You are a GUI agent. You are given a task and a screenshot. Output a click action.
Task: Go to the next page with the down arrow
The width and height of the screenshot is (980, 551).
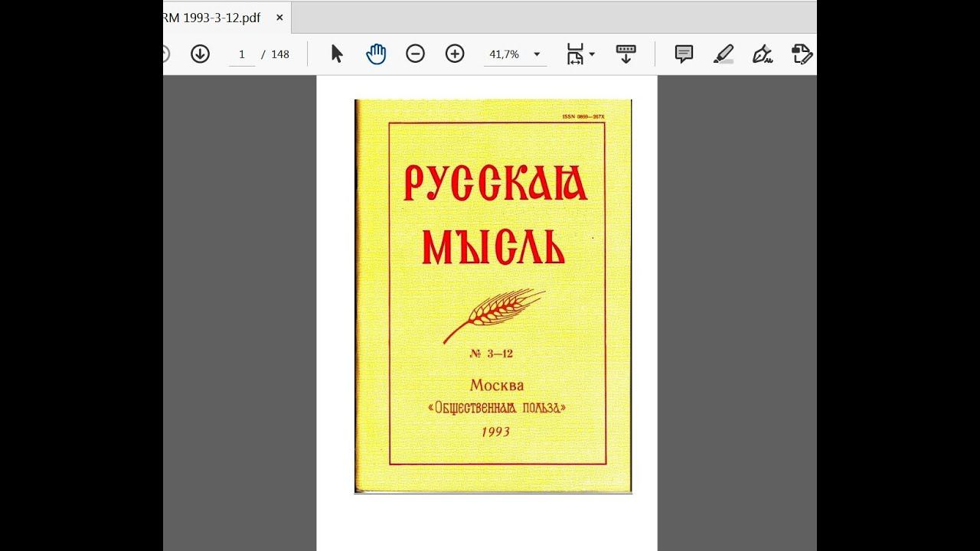click(x=201, y=54)
